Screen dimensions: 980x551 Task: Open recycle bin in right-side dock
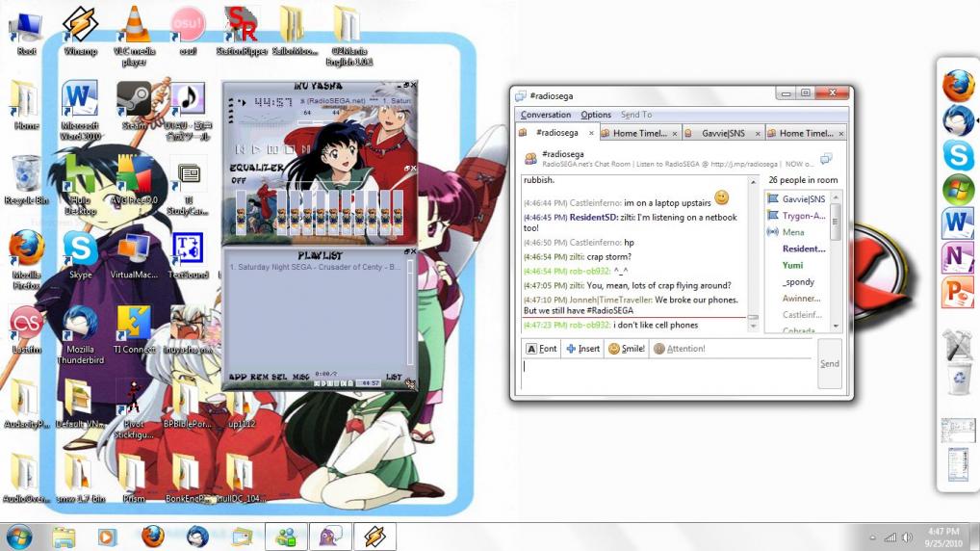[x=958, y=378]
